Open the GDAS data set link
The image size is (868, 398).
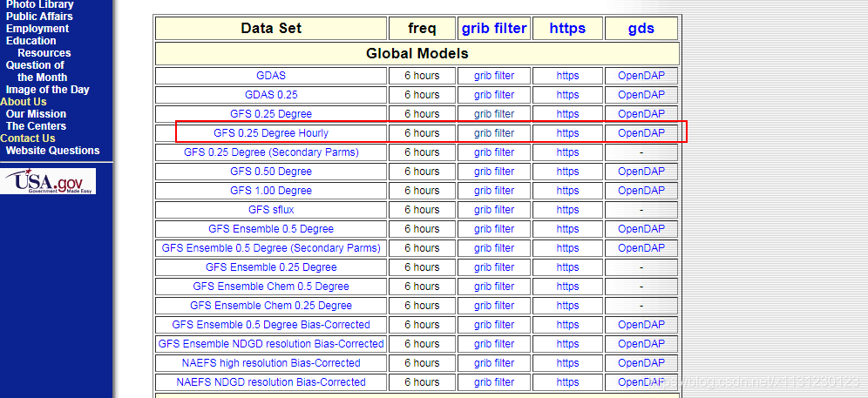[271, 76]
